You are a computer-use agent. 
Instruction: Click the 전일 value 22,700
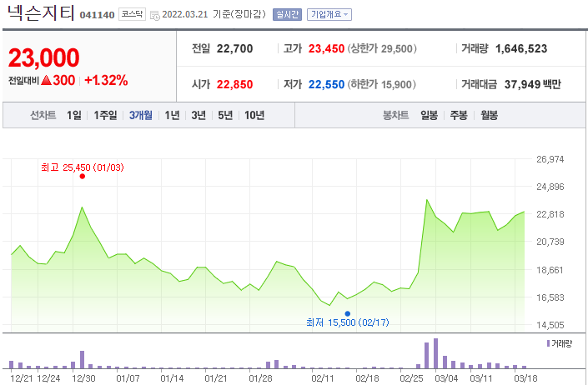[234, 48]
